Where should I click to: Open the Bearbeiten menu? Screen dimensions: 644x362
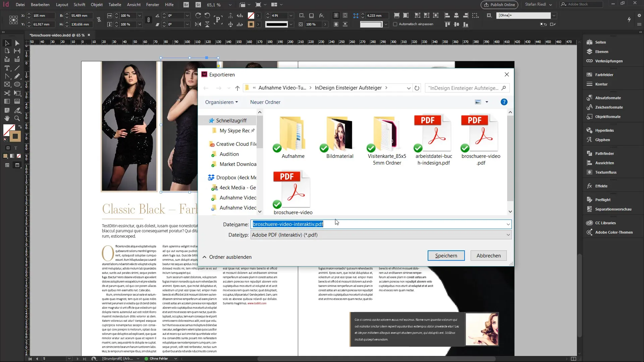click(x=40, y=5)
